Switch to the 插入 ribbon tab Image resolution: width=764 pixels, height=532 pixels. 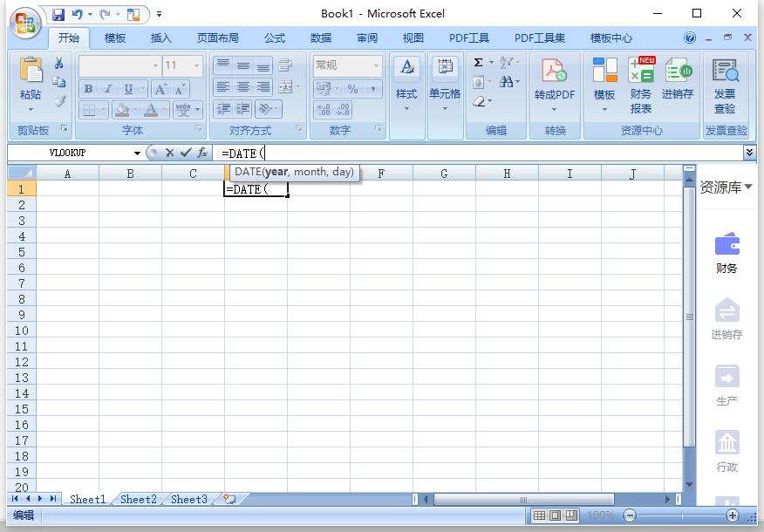pyautogui.click(x=160, y=38)
